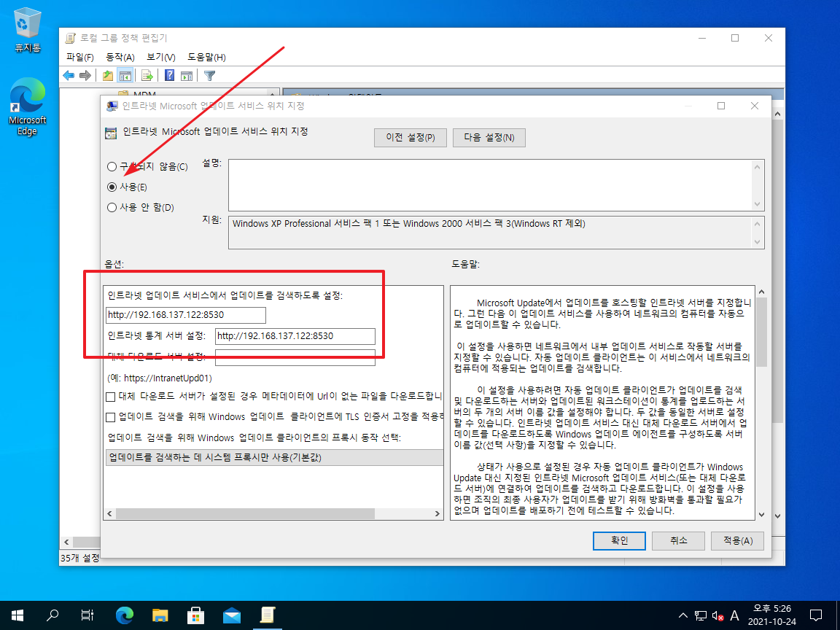840x630 pixels.
Task: Click options pane scroll left arrow
Action: [110, 514]
